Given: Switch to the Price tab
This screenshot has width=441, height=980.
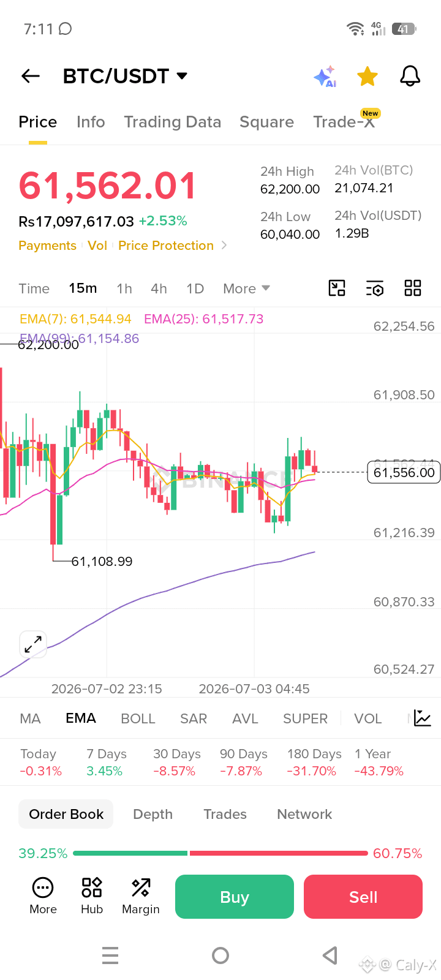Looking at the screenshot, I should click(38, 122).
